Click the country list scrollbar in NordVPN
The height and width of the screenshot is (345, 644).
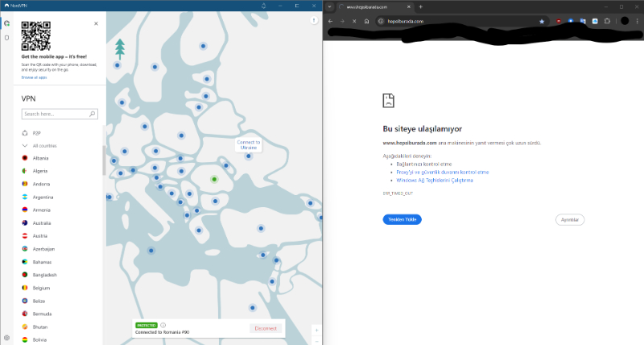click(104, 160)
